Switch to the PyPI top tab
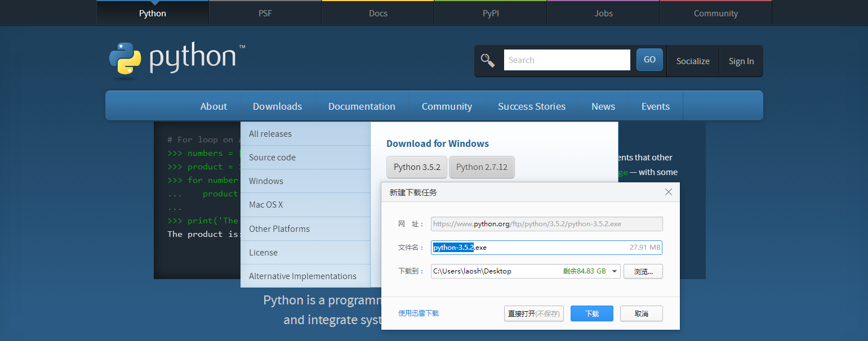Viewport: 868px width, 341px height. click(x=491, y=13)
